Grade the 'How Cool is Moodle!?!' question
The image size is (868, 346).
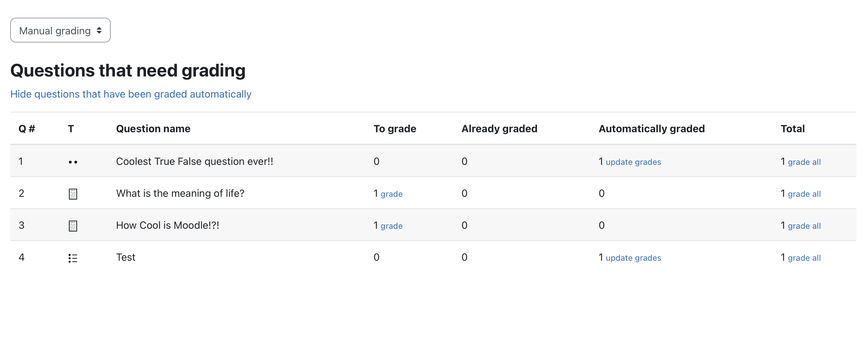(392, 226)
